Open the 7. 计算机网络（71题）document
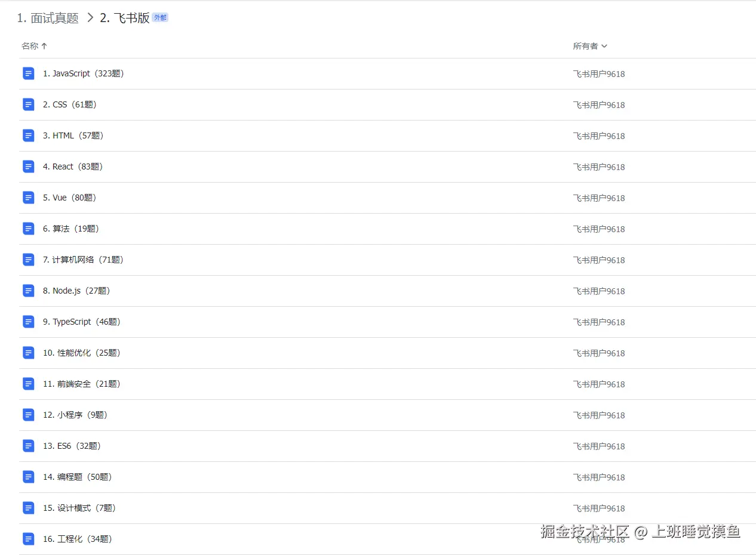This screenshot has width=756, height=555. (x=84, y=260)
